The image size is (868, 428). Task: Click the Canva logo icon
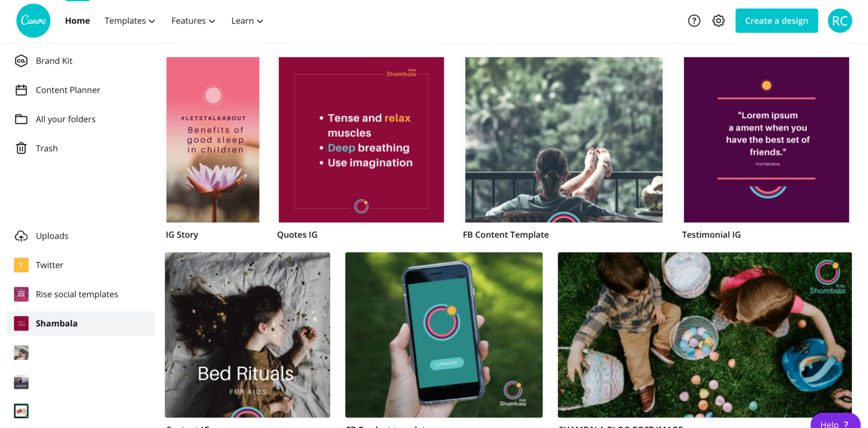click(33, 21)
